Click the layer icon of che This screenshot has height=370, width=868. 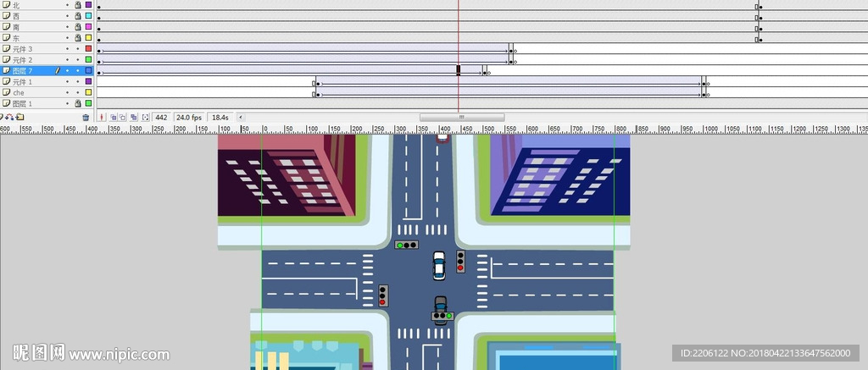pos(6,92)
